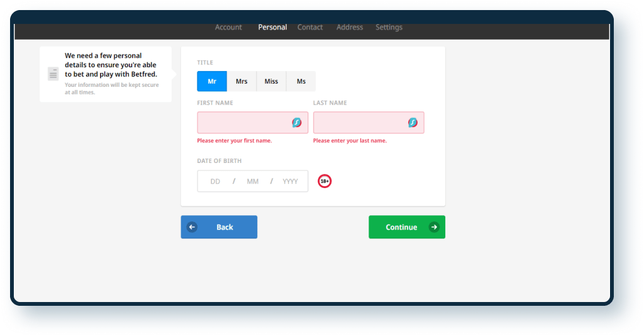
Task: Click the document icon in info panel
Action: point(53,74)
